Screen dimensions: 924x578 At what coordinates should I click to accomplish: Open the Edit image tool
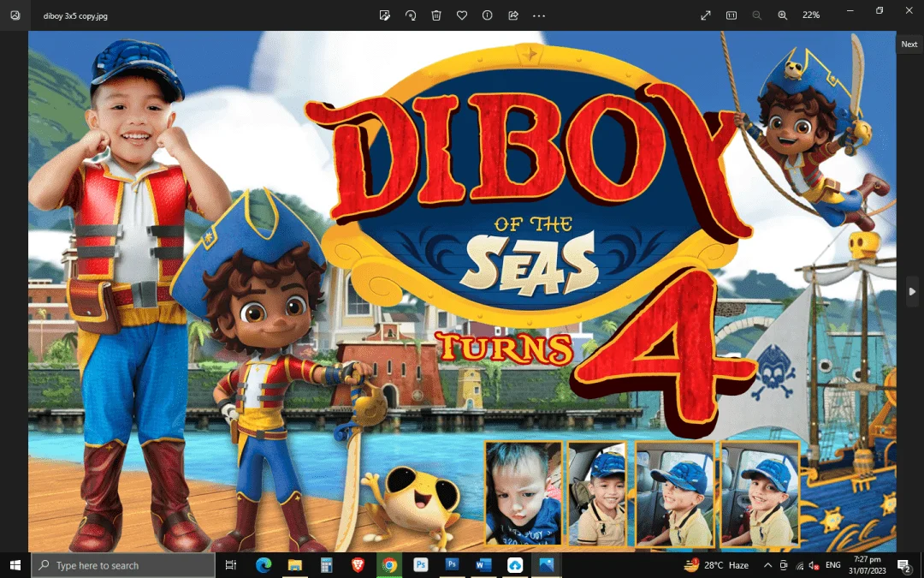tap(385, 15)
